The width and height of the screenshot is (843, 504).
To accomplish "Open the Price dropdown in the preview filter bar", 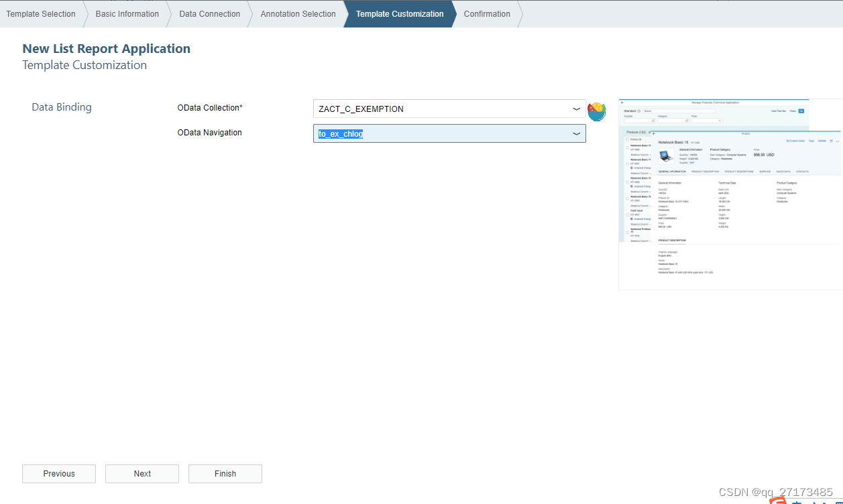I will click(719, 121).
